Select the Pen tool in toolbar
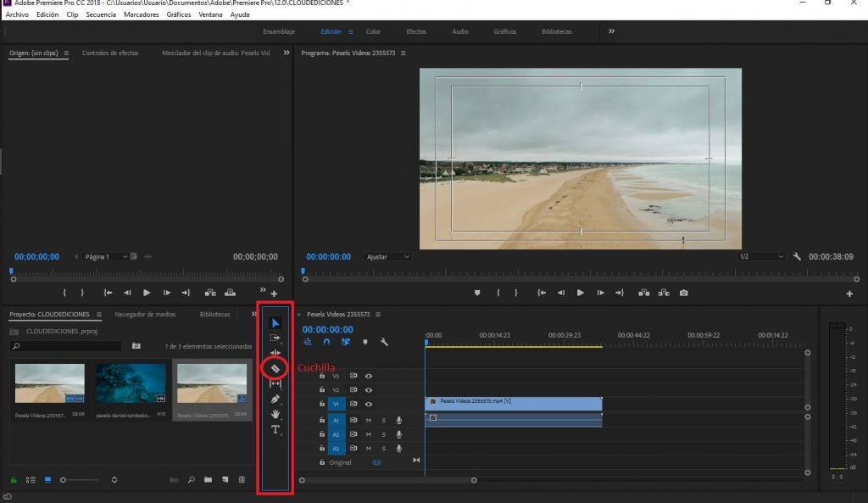Viewport: 868px width, 503px height. 275,399
